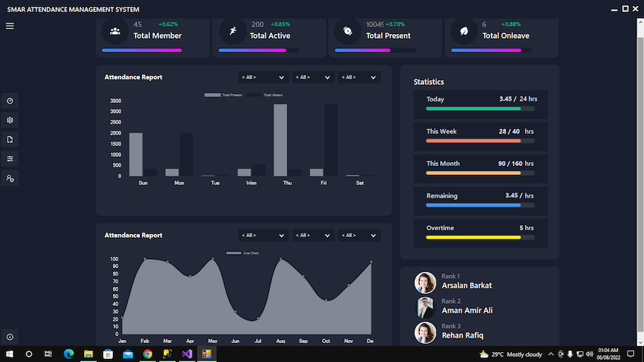
Task: Click the Total Present clock icon
Action: 348,31
